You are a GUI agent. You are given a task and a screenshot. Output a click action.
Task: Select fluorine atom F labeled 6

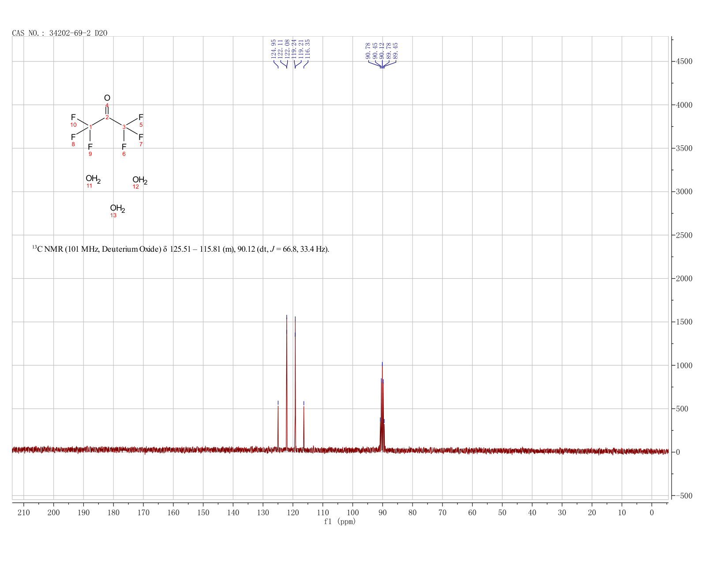coord(124,147)
